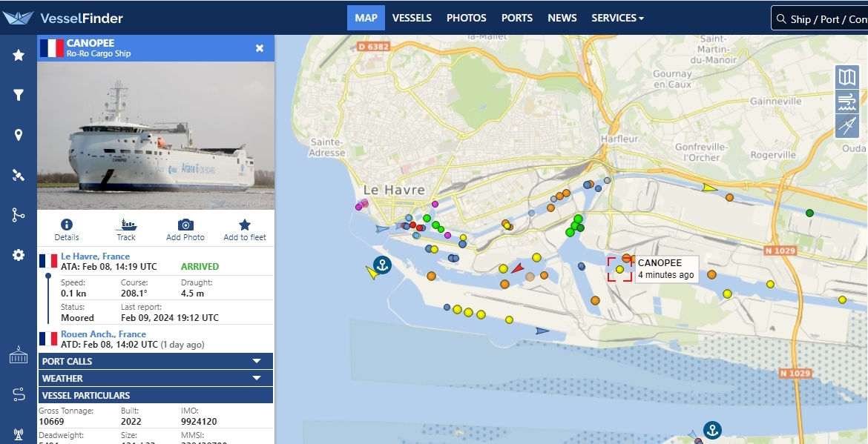Click Add Photo camera icon

point(185,230)
